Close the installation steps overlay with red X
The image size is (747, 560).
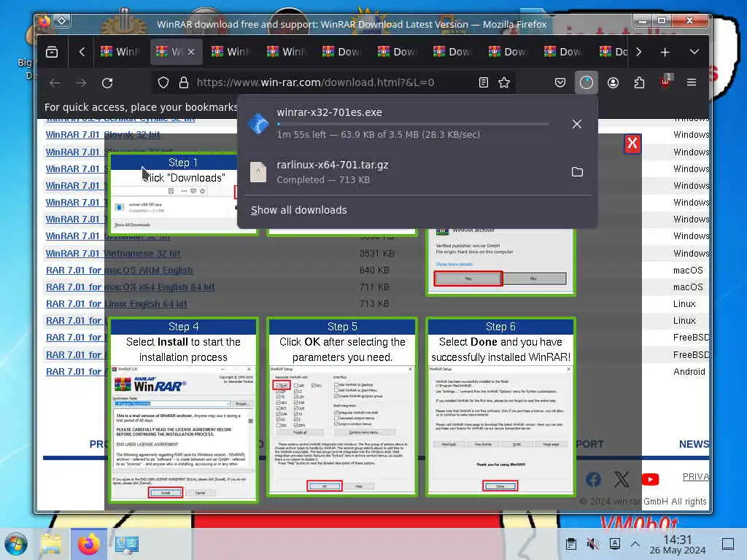[x=632, y=144]
